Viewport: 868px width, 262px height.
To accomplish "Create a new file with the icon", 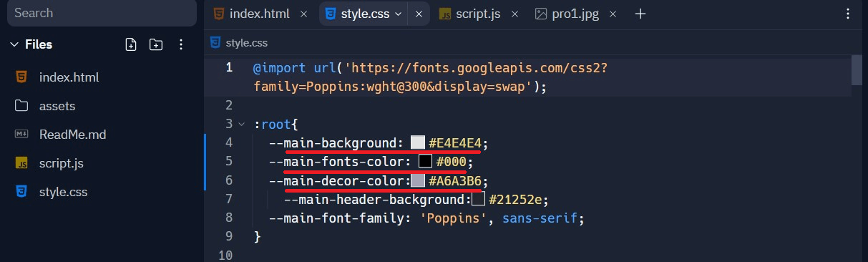I will coord(130,44).
